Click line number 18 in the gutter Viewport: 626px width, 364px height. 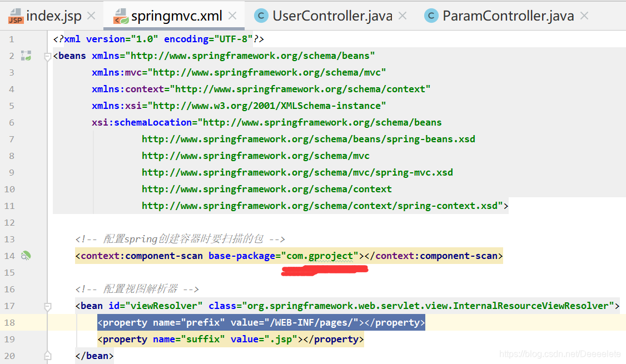click(x=9, y=322)
